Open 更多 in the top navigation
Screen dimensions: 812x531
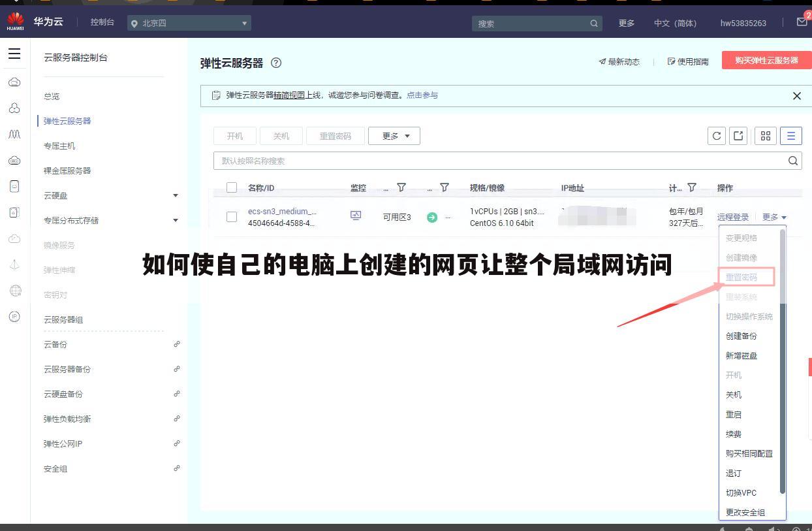(627, 24)
